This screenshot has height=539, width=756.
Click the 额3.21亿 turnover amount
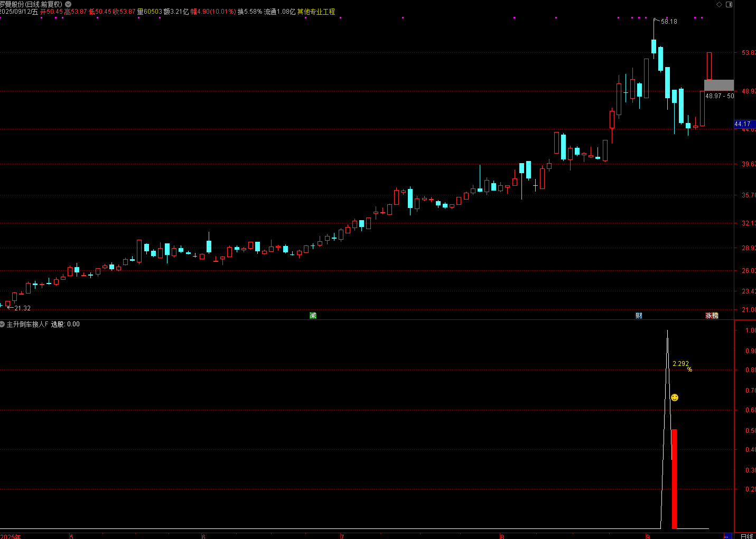pyautogui.click(x=176, y=12)
